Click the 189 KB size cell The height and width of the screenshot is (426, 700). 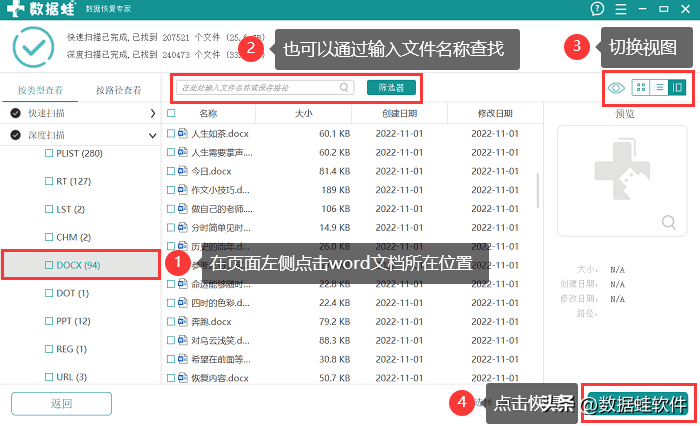[x=336, y=190]
